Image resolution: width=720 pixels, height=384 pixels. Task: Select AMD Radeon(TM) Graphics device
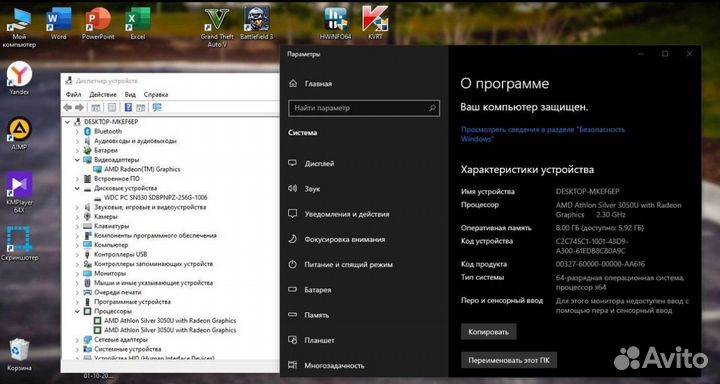137,169
